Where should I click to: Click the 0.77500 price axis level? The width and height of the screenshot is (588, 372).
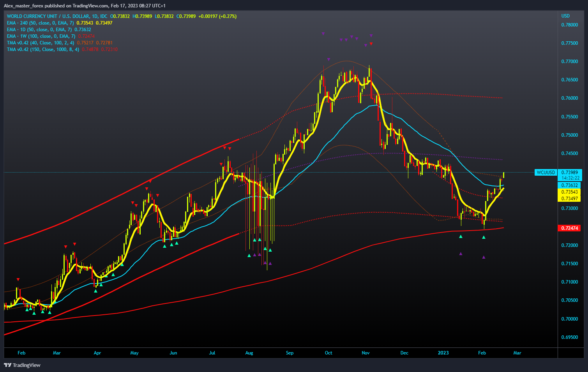570,43
